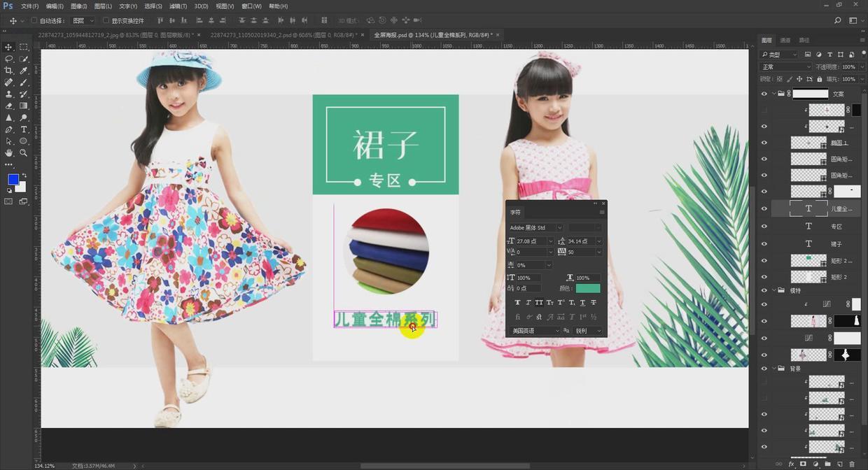Check the 显示变换控件 option

[x=106, y=21]
